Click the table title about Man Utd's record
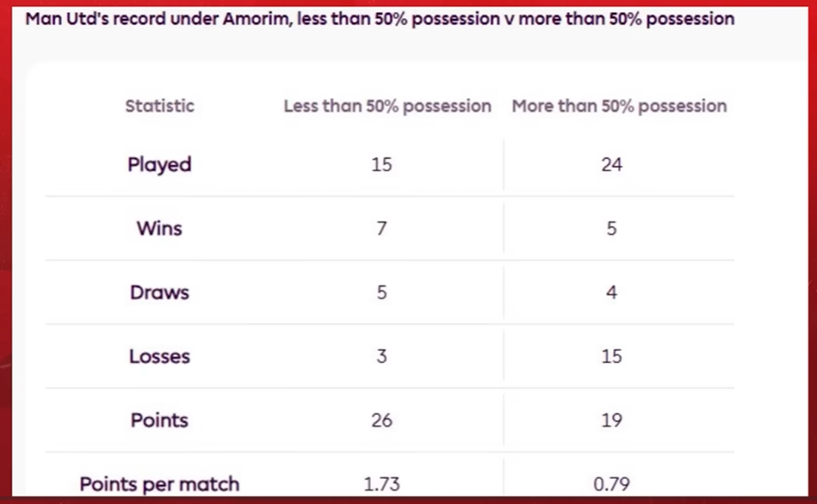This screenshot has height=504, width=817. click(x=380, y=20)
